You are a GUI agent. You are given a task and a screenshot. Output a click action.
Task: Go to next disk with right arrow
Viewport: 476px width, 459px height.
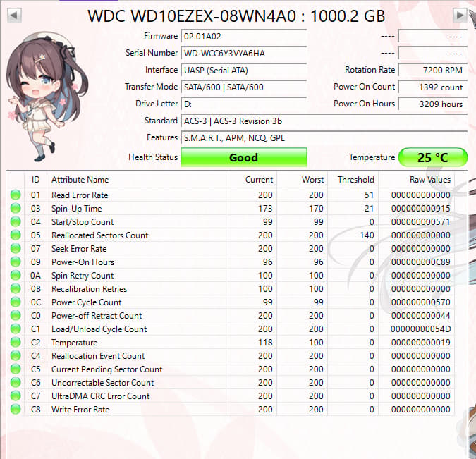point(460,15)
